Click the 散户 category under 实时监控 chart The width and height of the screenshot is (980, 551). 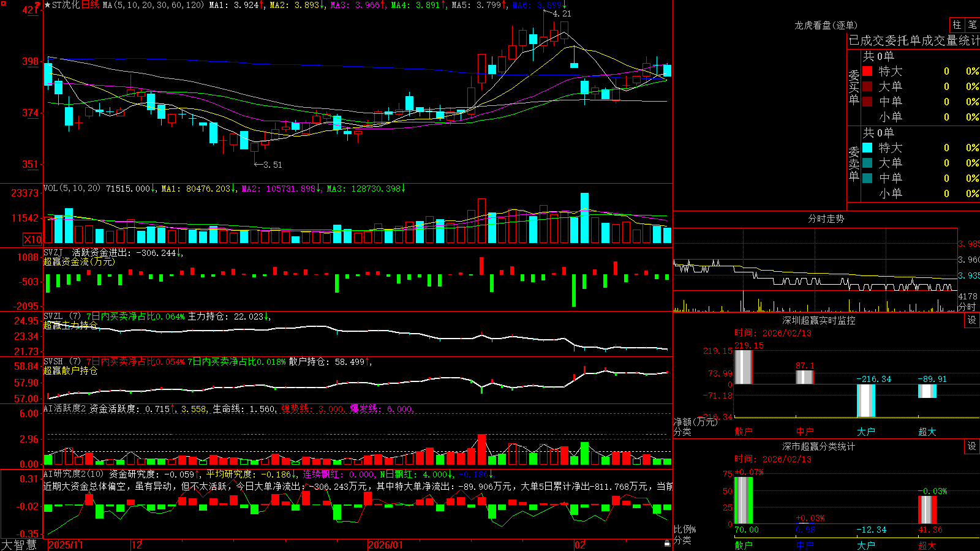[744, 432]
